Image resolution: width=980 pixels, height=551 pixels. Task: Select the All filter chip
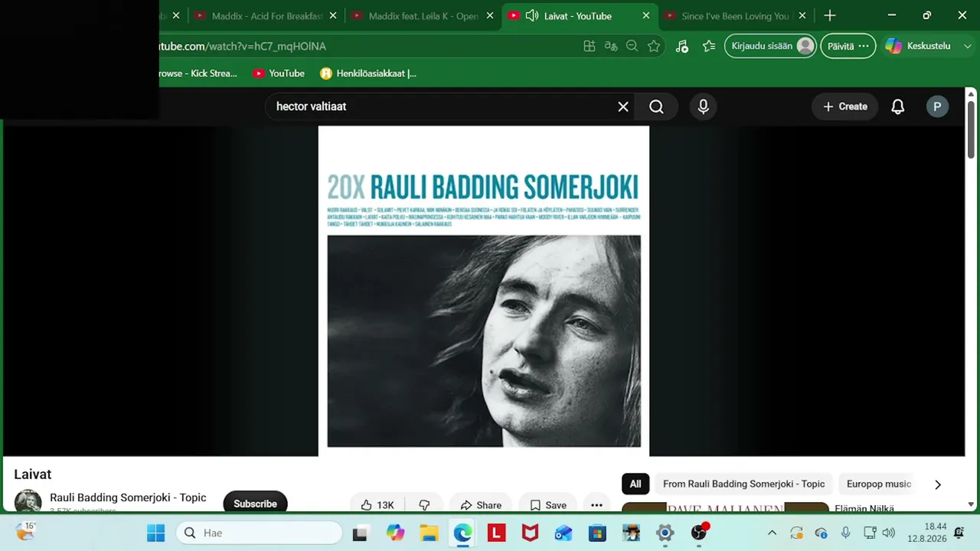(635, 484)
